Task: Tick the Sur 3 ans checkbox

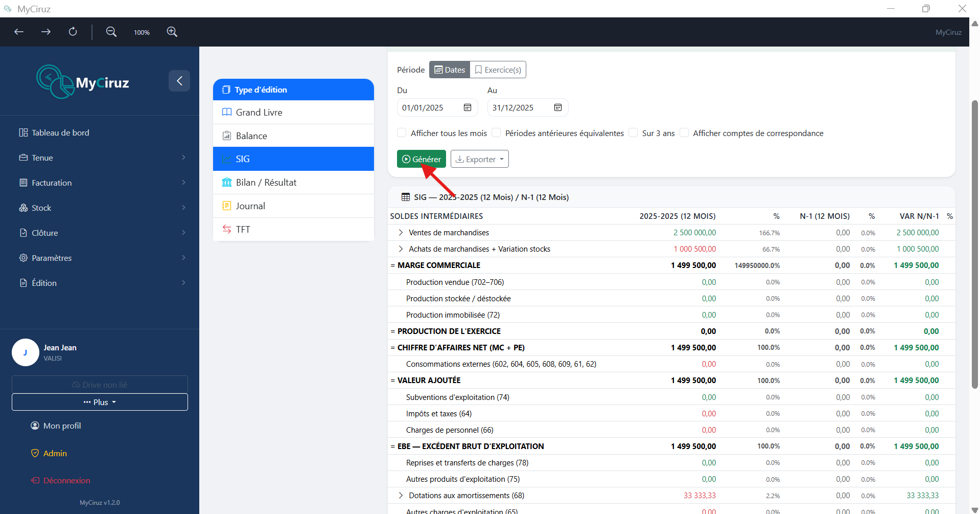Action: pos(633,133)
